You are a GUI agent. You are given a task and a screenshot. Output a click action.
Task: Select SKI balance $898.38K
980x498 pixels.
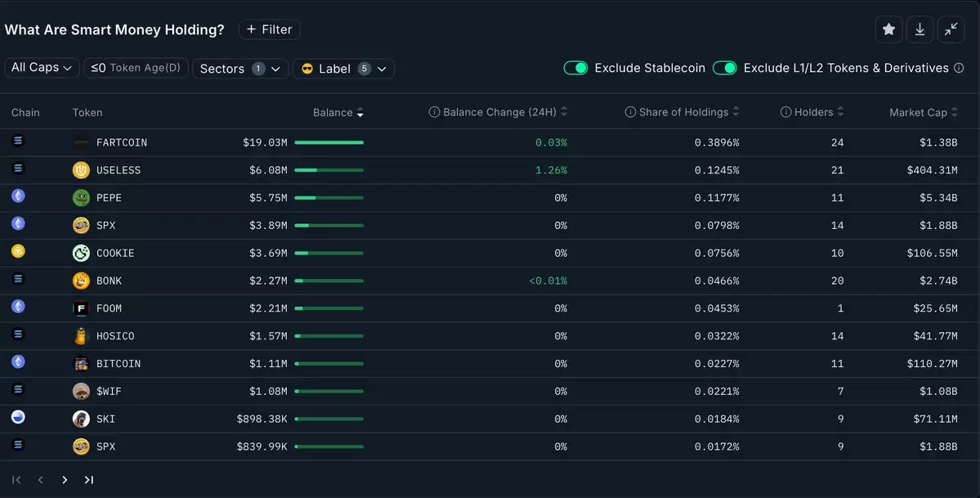pyautogui.click(x=262, y=419)
